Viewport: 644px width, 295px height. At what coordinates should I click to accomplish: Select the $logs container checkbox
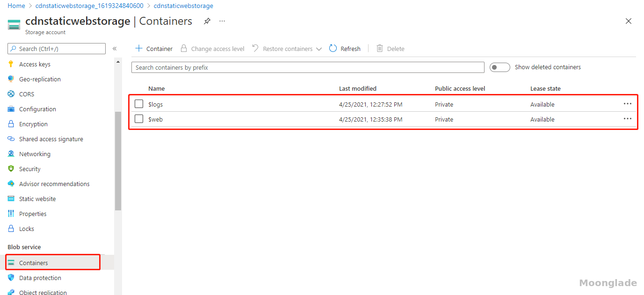point(139,104)
